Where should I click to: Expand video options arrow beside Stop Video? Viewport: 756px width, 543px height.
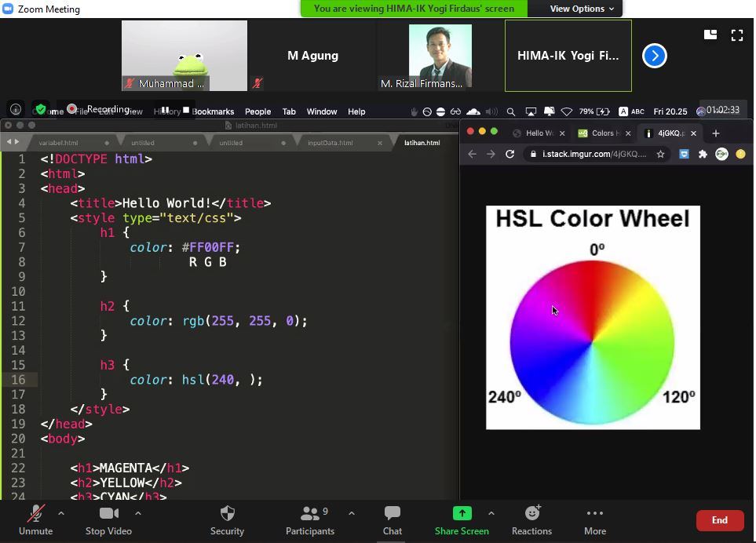pyautogui.click(x=138, y=514)
